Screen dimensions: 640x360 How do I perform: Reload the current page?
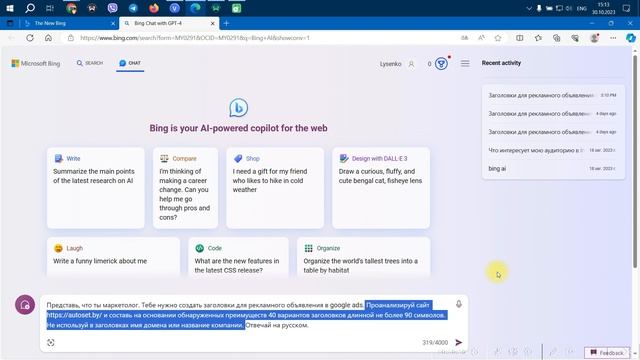[x=30, y=38]
